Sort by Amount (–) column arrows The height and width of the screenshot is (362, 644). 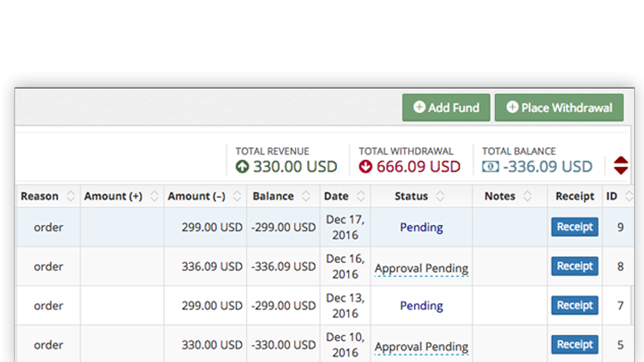237,196
